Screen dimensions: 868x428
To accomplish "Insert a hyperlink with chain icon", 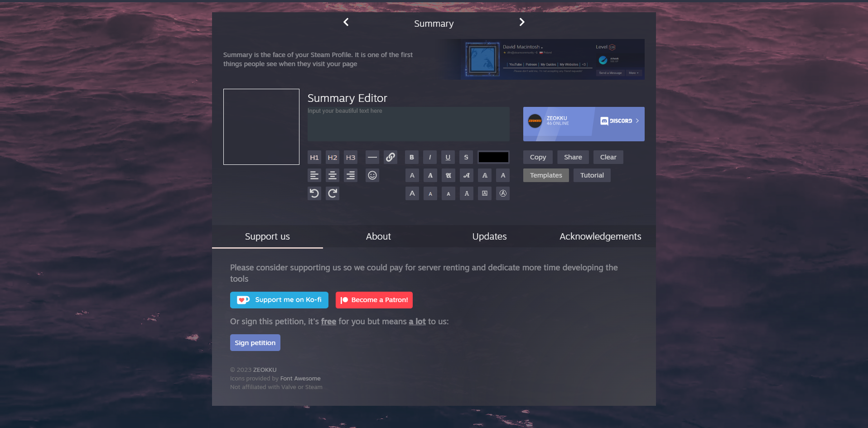I will click(391, 157).
